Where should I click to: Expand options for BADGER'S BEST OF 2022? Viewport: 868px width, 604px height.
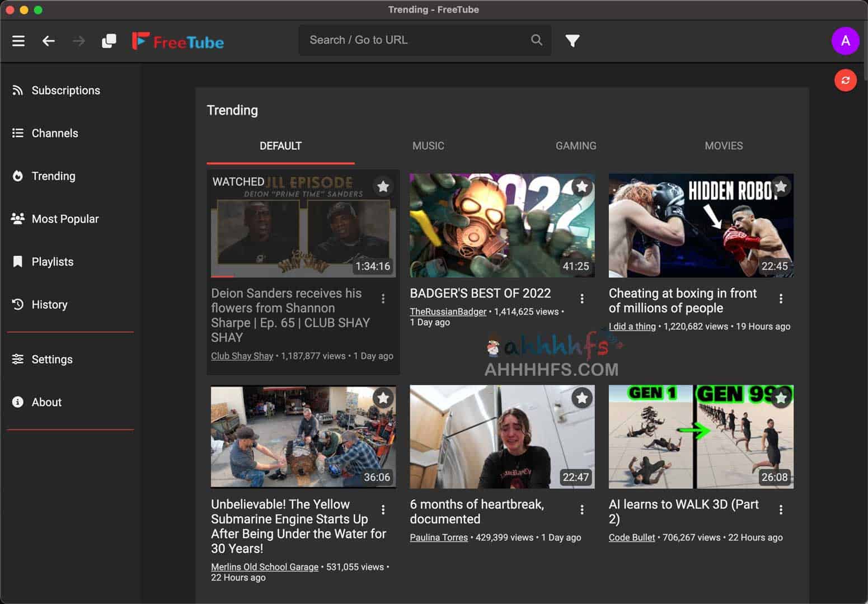(582, 299)
